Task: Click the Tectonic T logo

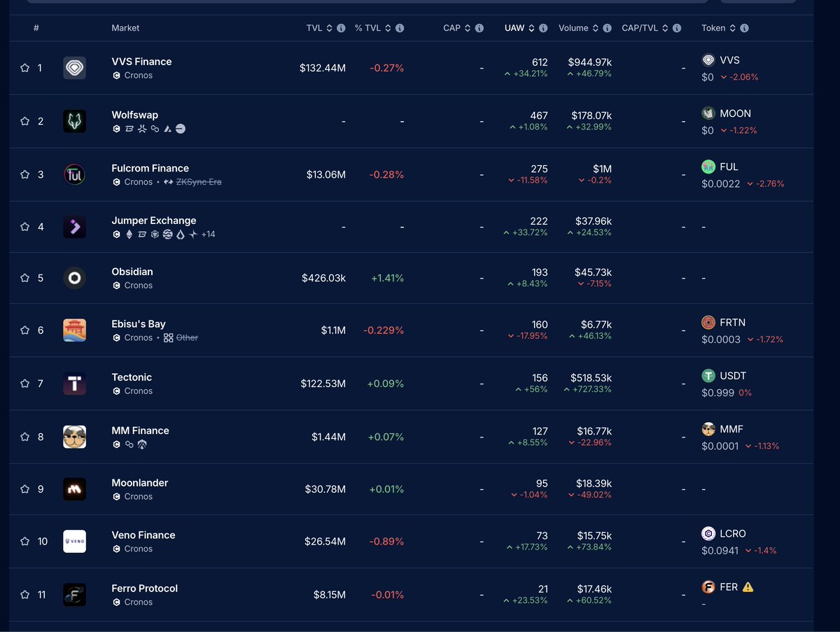Action: pos(74,384)
